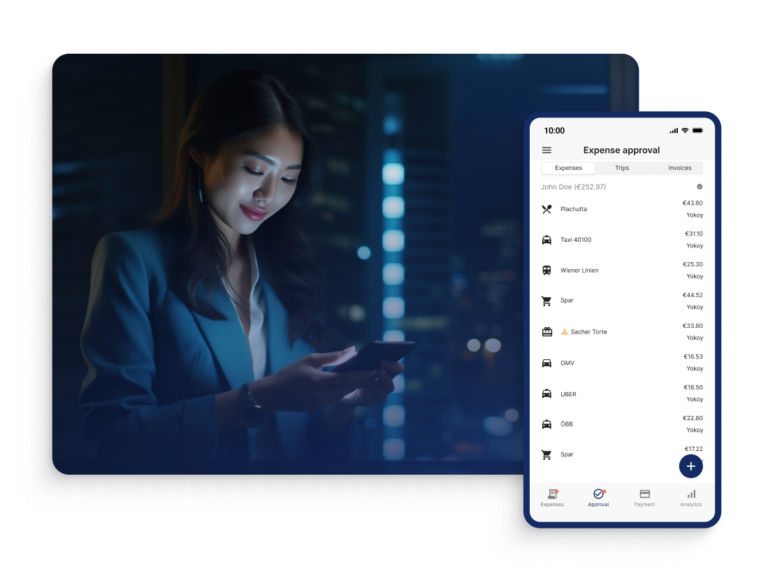The image size is (768, 576).
Task: Tap the plus add expense button
Action: click(691, 466)
